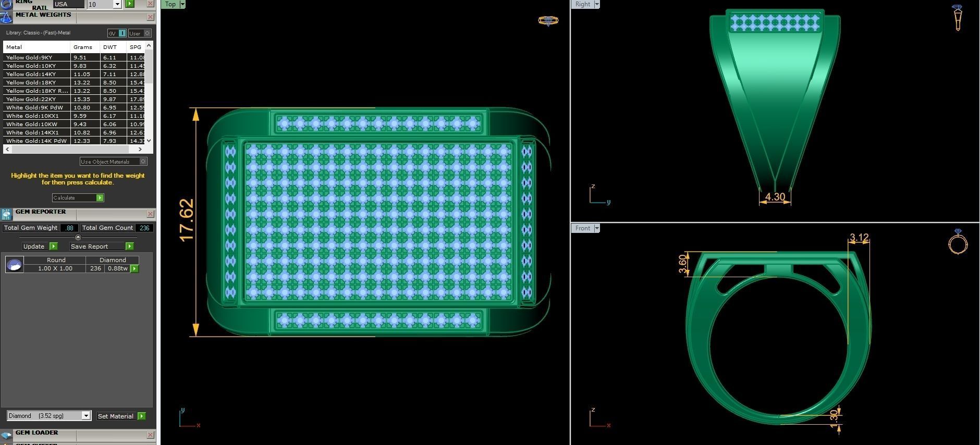Click the Gem Loader panel title
The width and height of the screenshot is (980, 445).
click(36, 432)
